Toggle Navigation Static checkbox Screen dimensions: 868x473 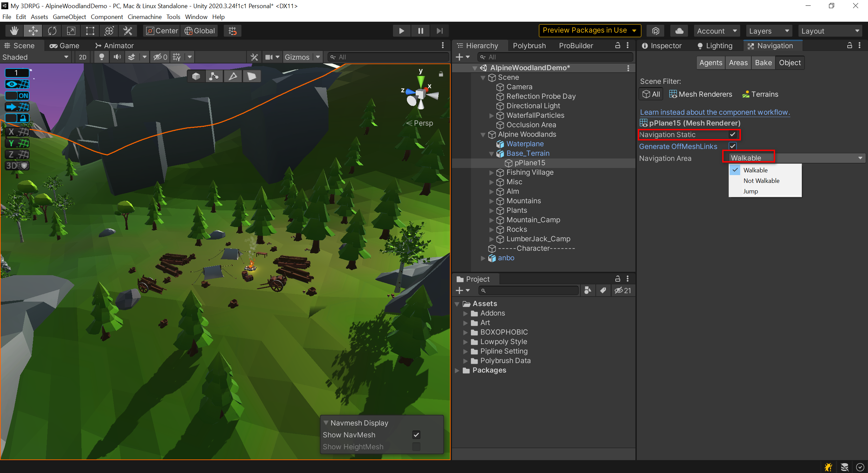click(x=733, y=134)
